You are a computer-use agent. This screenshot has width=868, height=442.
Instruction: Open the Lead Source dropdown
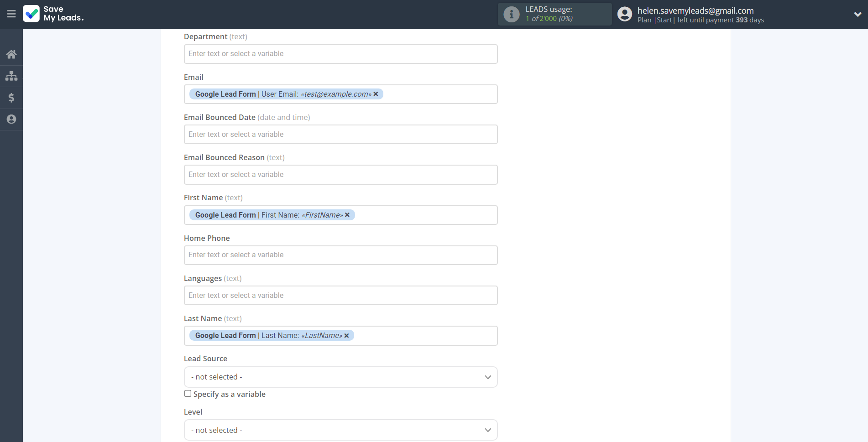[340, 377]
